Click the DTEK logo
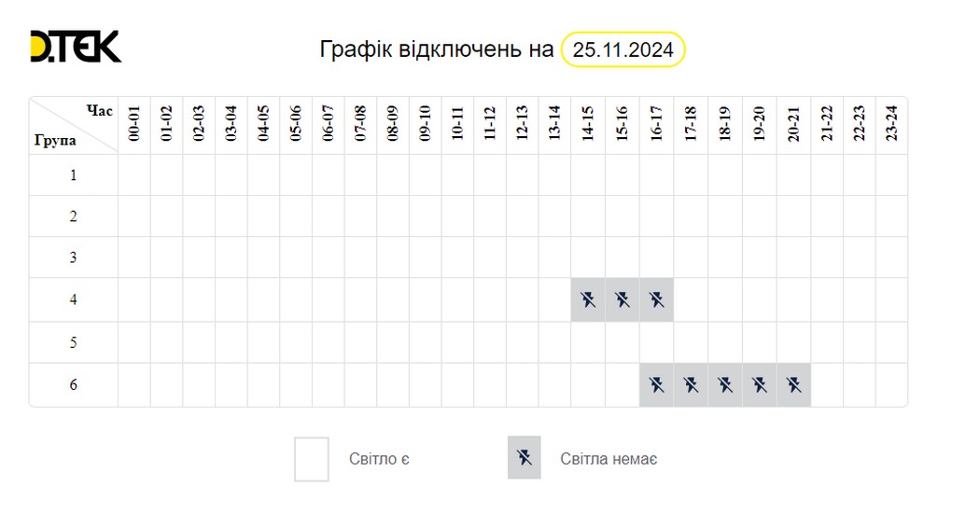This screenshot has width=980, height=527. point(76,47)
